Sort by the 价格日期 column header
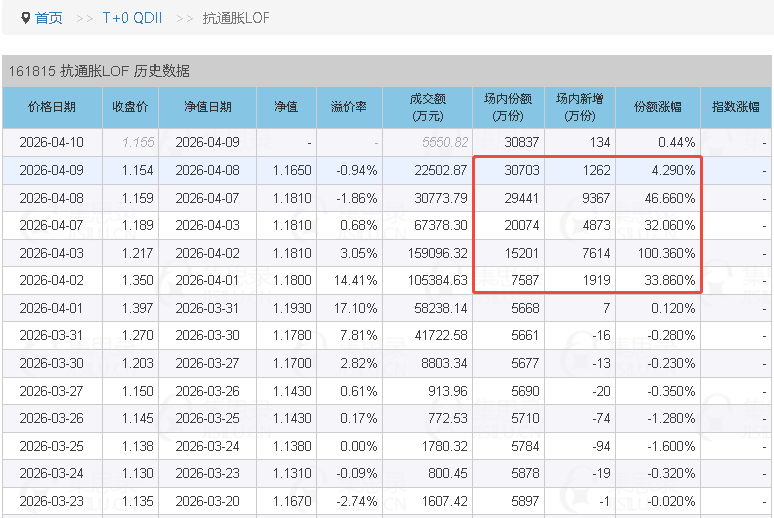The image size is (774, 518). [x=52, y=107]
